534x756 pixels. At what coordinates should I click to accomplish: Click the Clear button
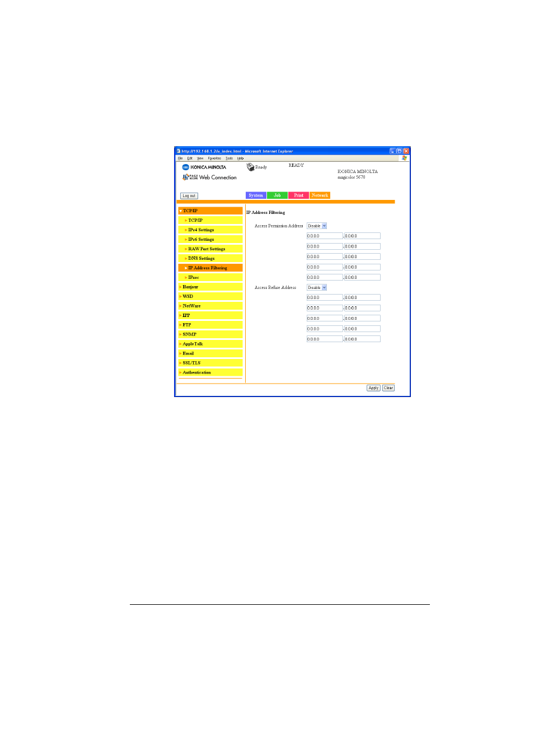click(388, 388)
